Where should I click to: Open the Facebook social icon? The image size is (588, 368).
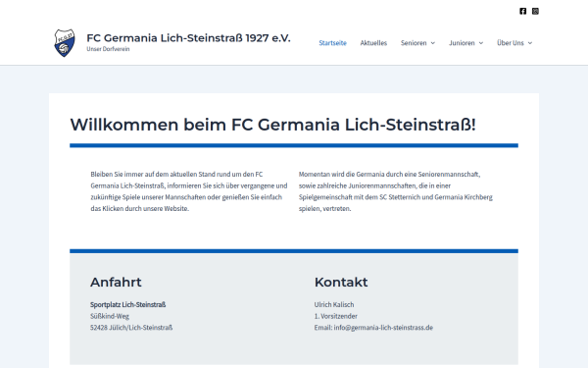(x=522, y=11)
